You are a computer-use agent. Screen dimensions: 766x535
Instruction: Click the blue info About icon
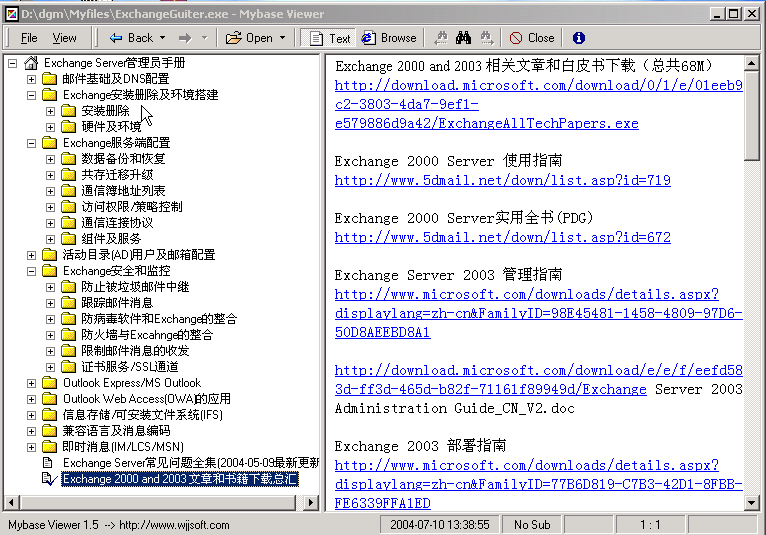[579, 38]
